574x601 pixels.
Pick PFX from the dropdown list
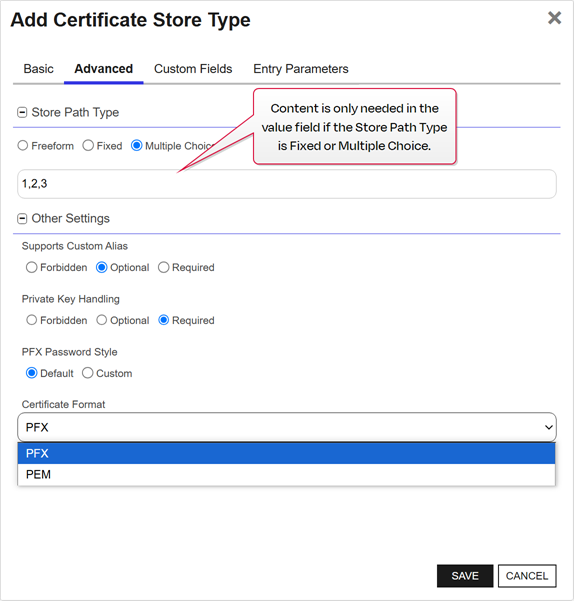[x=286, y=453]
